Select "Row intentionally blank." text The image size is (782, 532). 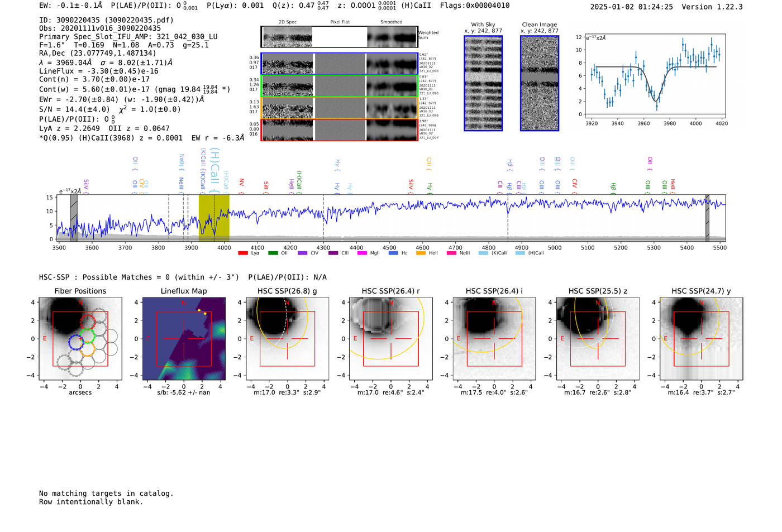tap(91, 502)
